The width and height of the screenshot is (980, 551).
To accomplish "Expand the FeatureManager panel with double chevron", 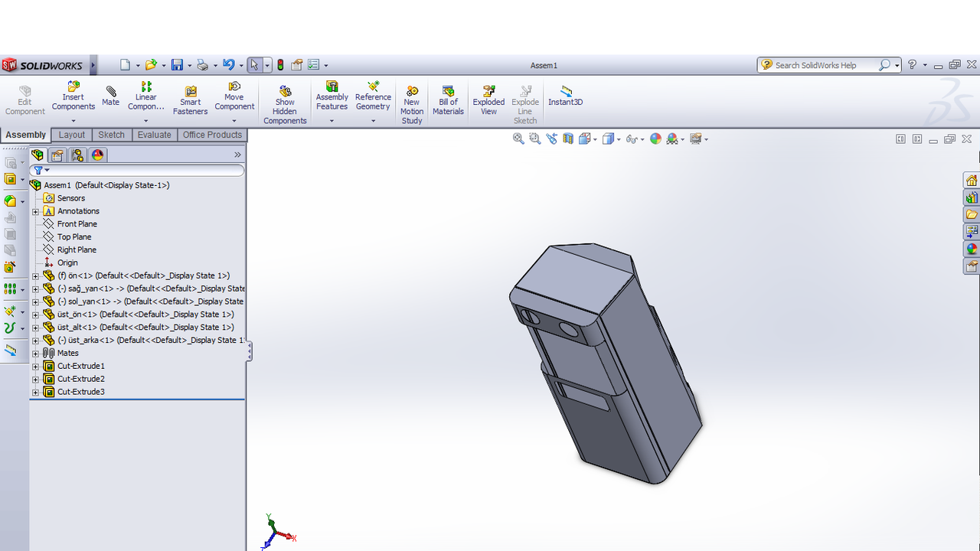I will click(x=237, y=155).
